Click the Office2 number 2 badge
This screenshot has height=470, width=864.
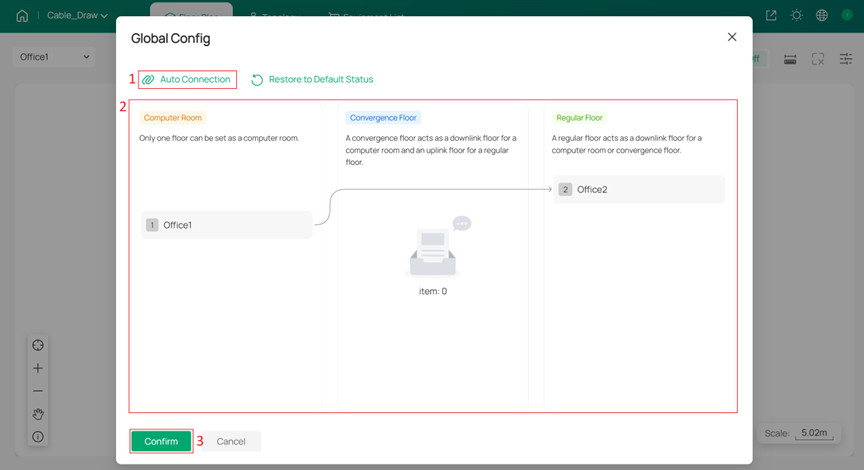click(x=565, y=190)
